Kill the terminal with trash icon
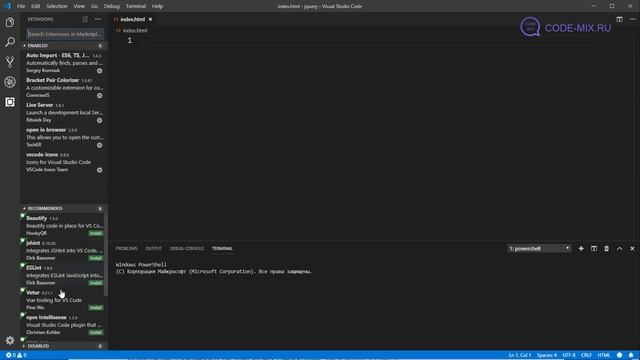Image resolution: width=640 pixels, height=360 pixels. tap(607, 249)
